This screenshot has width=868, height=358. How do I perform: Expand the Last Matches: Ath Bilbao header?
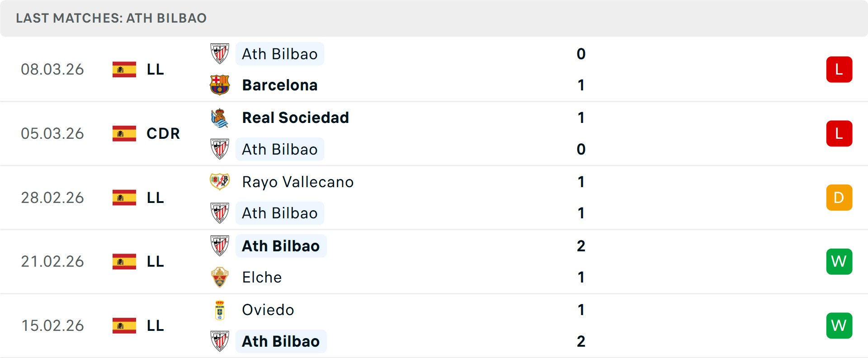111,18
